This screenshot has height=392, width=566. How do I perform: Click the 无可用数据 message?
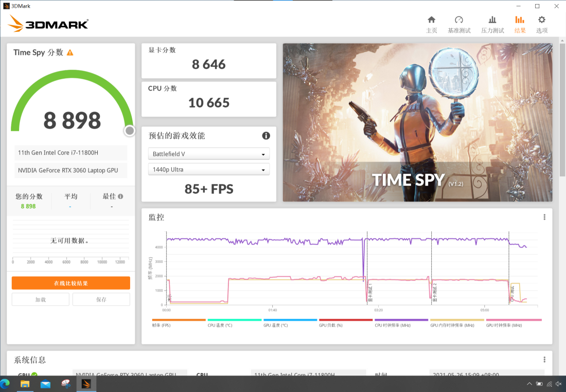pos(69,240)
